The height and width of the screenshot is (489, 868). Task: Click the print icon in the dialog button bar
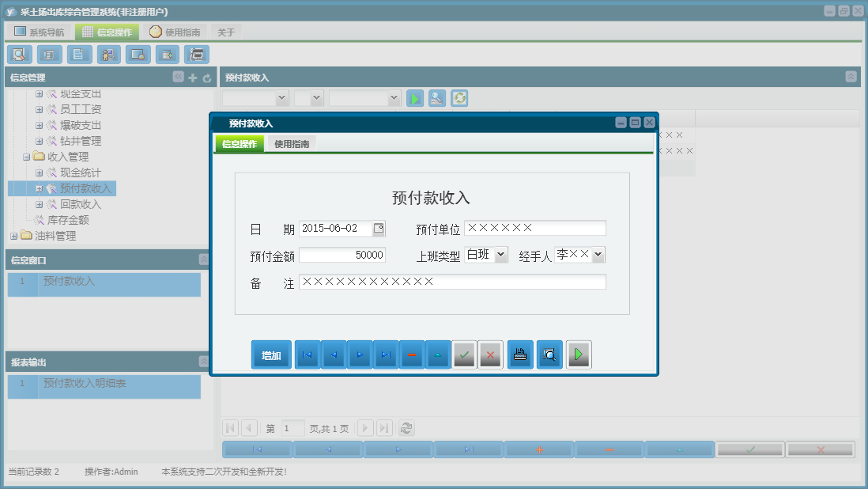point(519,354)
